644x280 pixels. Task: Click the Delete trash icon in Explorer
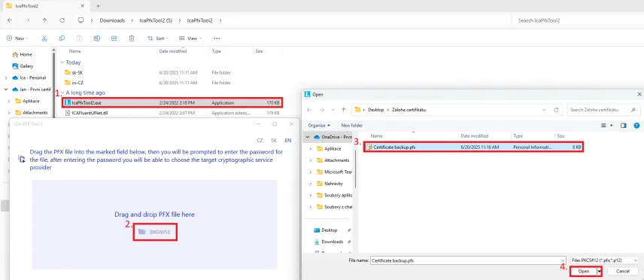pos(132,38)
